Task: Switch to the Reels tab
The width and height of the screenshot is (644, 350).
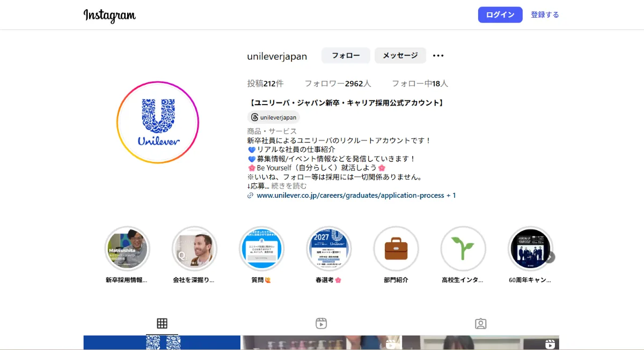Action: pyautogui.click(x=321, y=323)
